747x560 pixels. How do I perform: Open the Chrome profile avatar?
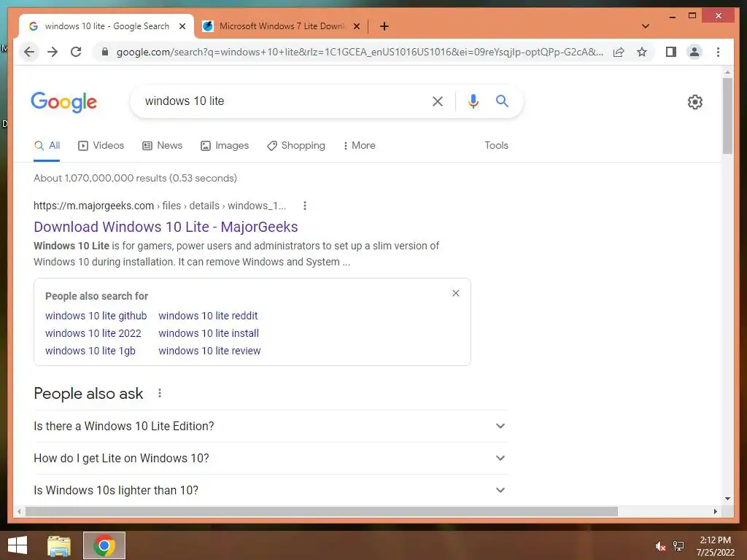tap(694, 52)
